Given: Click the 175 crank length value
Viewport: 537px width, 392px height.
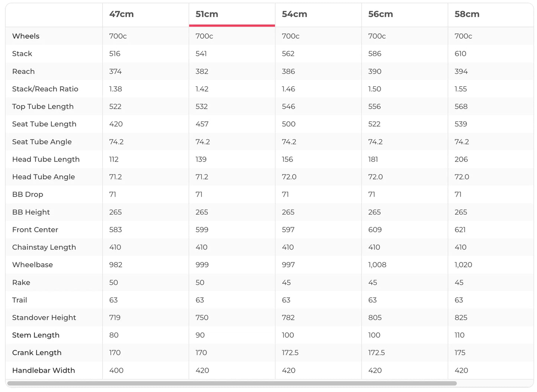Looking at the screenshot, I should (x=460, y=353).
